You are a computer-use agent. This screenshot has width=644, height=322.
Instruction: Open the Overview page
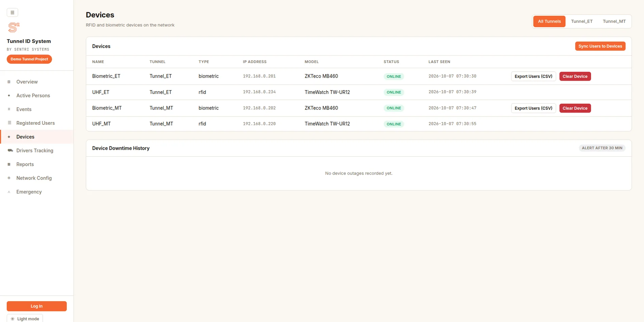pos(37,82)
